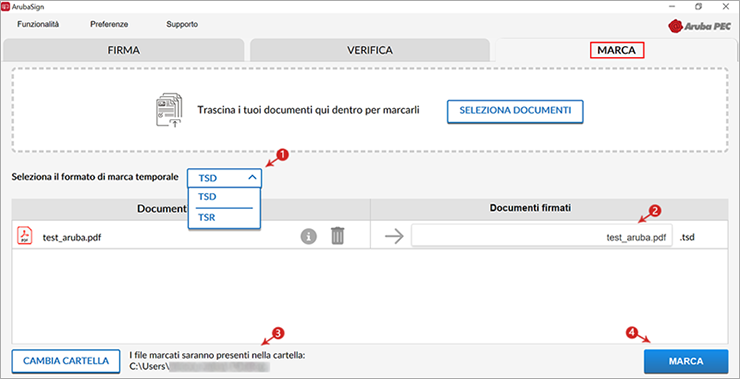Click the ArubaSign app icon in title bar
Screen dimensions: 740x379
(x=6, y=7)
